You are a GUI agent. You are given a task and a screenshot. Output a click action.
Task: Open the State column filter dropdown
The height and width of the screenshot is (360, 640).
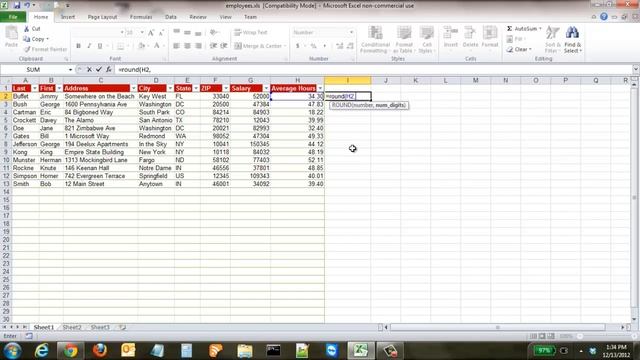click(196, 89)
